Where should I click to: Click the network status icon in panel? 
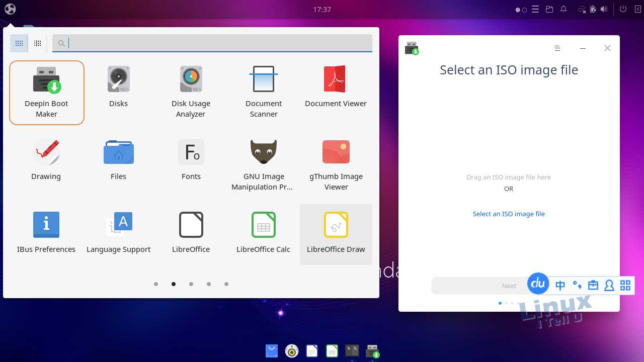pos(582,9)
